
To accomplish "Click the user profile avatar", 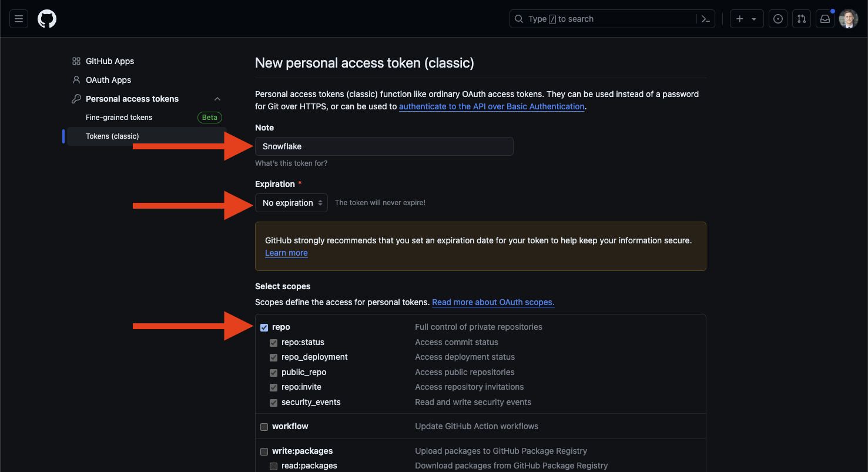I will [849, 19].
